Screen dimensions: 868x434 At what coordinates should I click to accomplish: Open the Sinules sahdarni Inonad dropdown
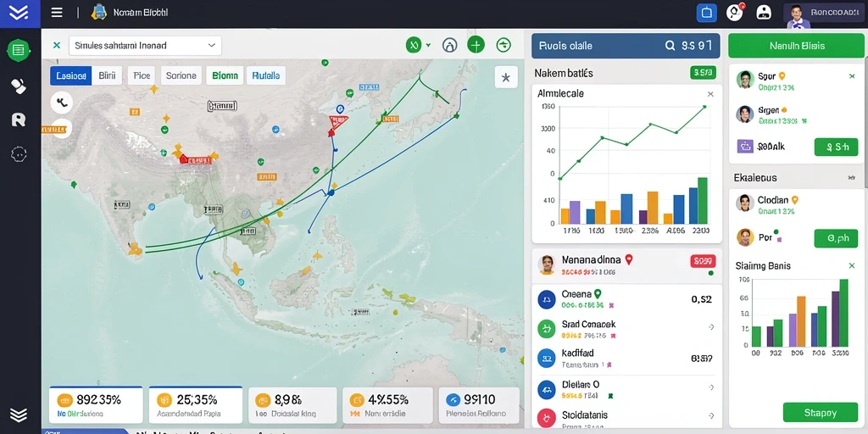145,46
